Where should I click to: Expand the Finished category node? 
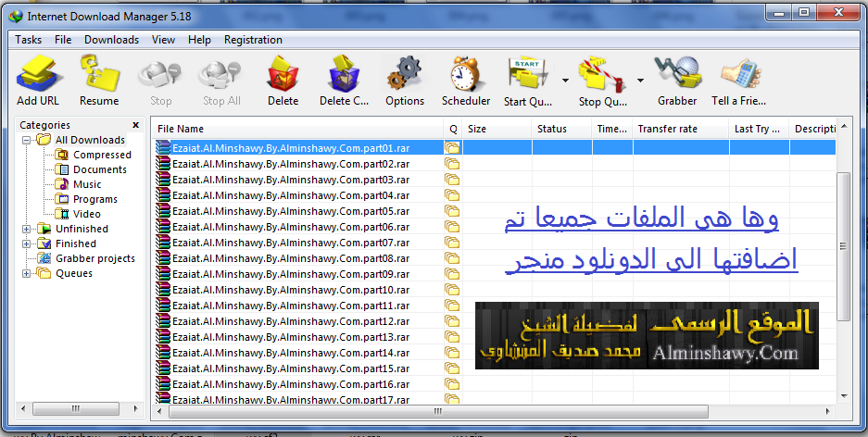coord(26,243)
